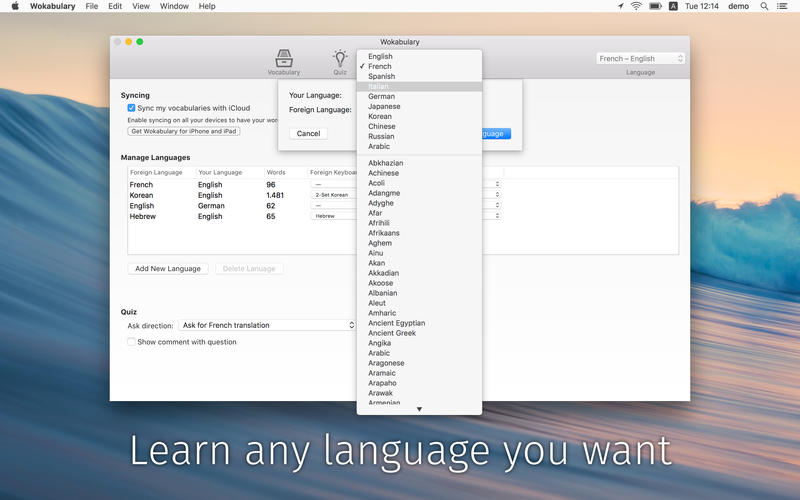Viewport: 800px width, 500px height.
Task: Select Italian from the language list
Action: [381, 87]
